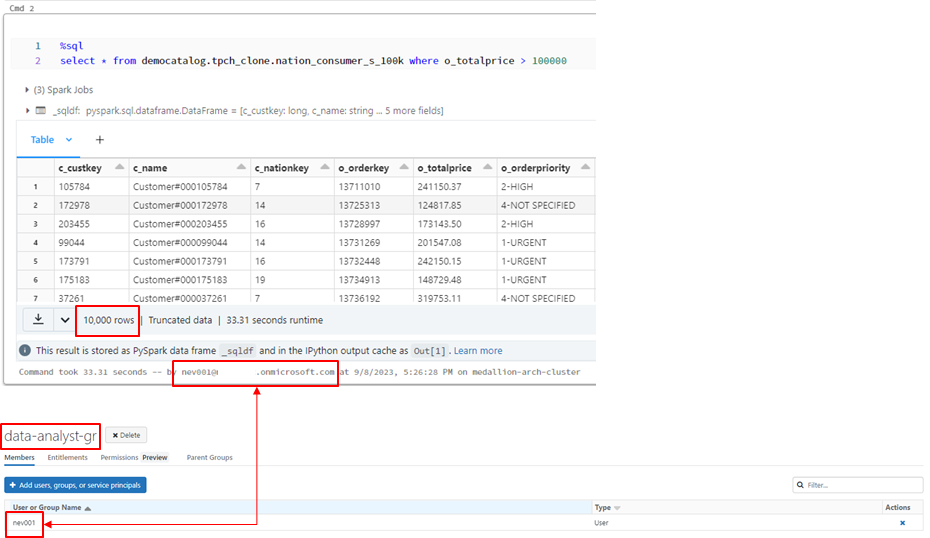Sort by o_totalprice column arrow
Image resolution: width=930 pixels, height=538 pixels.
tap(489, 168)
